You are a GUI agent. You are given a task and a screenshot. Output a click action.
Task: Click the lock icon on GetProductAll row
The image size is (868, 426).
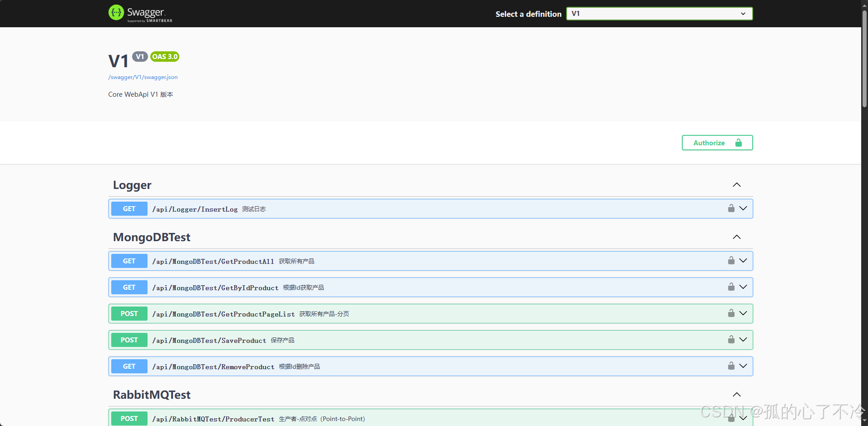[x=731, y=260]
